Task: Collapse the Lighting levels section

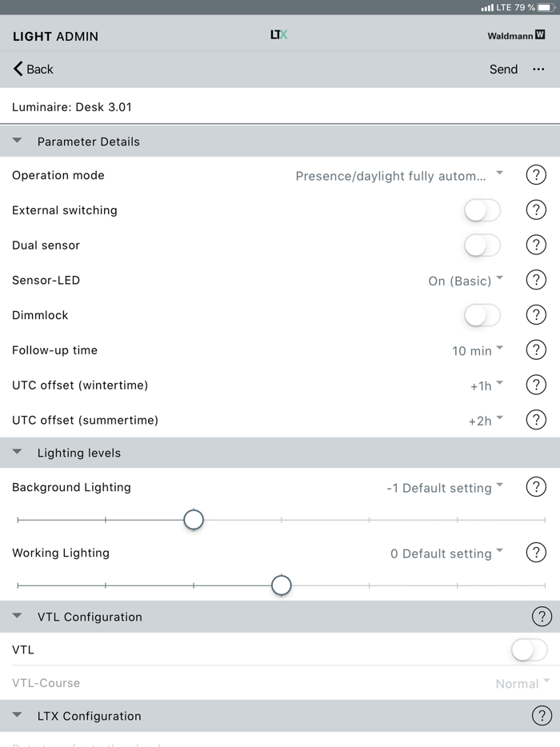Action: (x=17, y=452)
